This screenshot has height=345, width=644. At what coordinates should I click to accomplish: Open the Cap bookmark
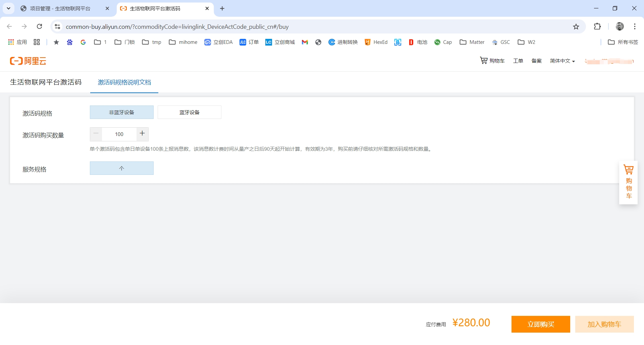coord(443,42)
